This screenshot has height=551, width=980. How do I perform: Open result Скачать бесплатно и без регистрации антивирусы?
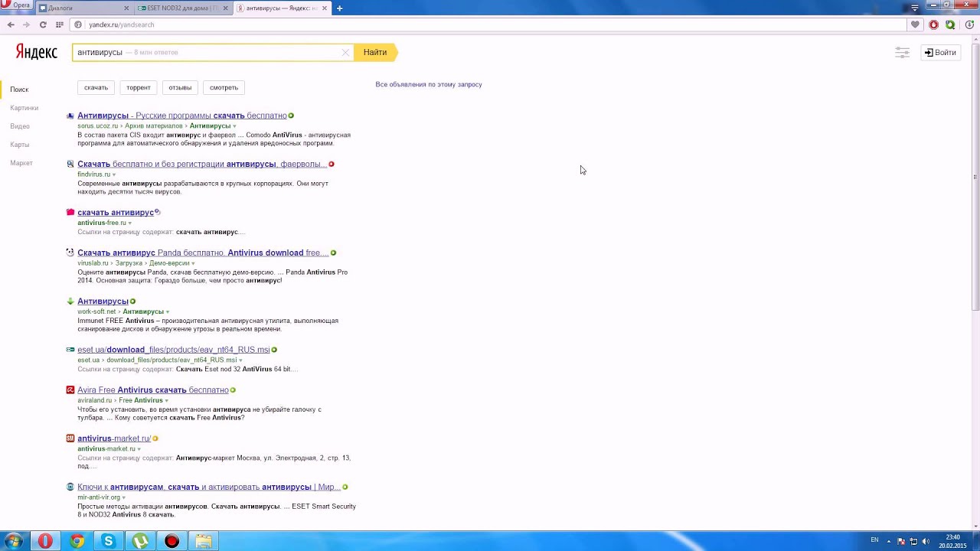click(201, 164)
